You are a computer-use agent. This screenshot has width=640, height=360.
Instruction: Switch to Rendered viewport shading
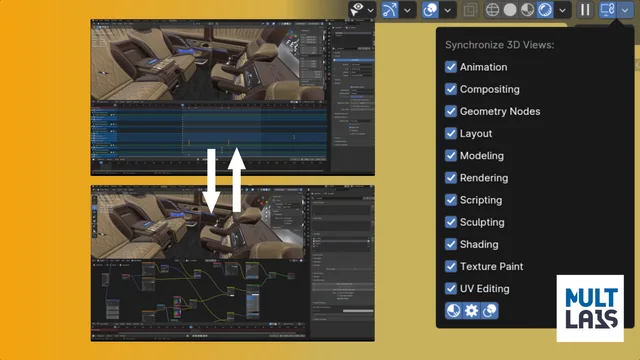click(x=545, y=10)
